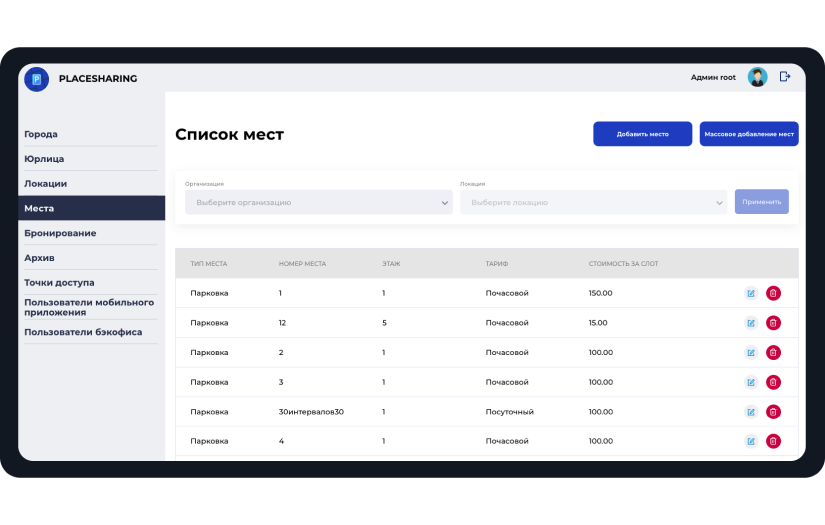
Task: Click ЭТАЖ column header
Action: pyautogui.click(x=391, y=264)
